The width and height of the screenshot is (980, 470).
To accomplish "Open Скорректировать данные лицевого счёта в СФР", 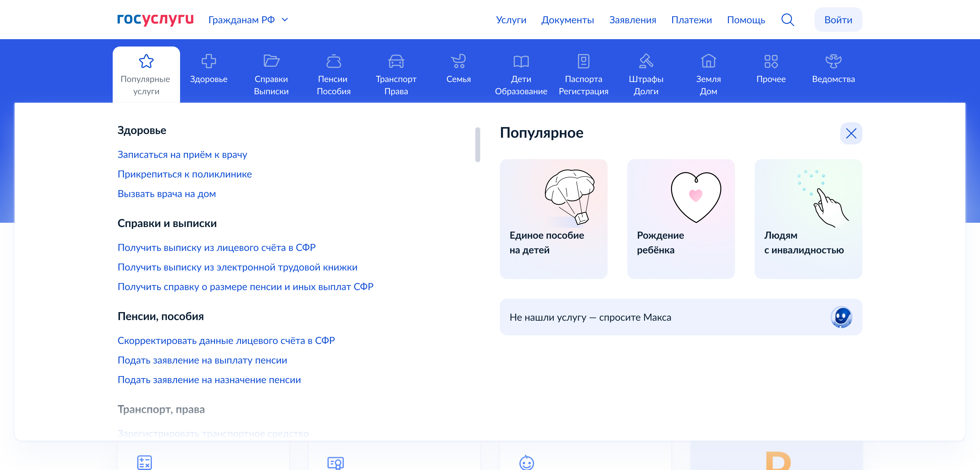I will [226, 341].
